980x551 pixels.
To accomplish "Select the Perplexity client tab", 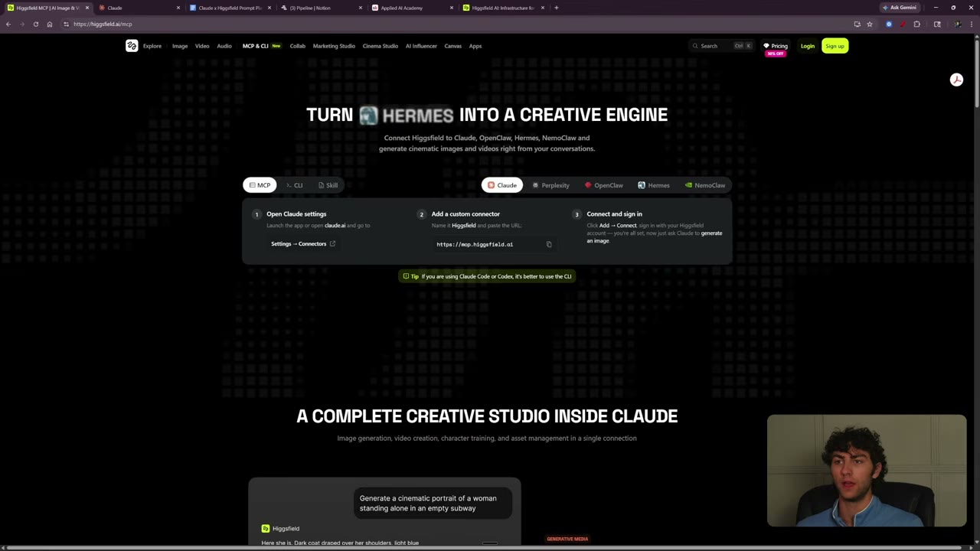I will pyautogui.click(x=550, y=185).
